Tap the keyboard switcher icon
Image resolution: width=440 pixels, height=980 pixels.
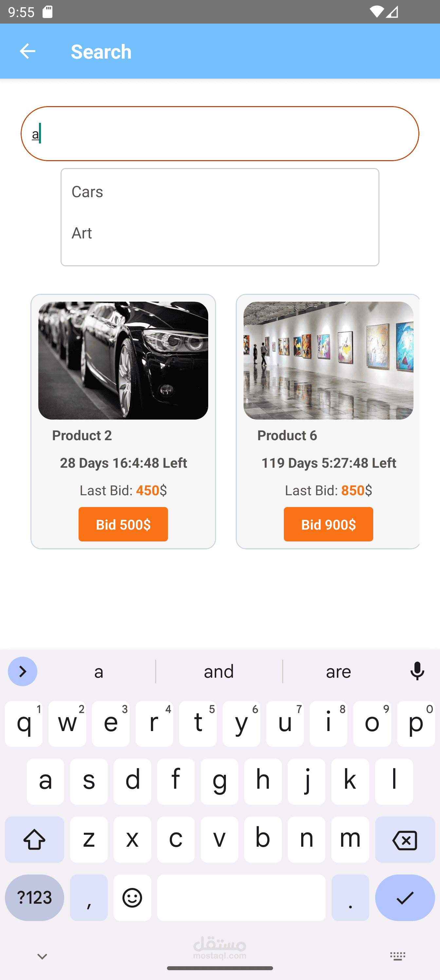tap(398, 956)
